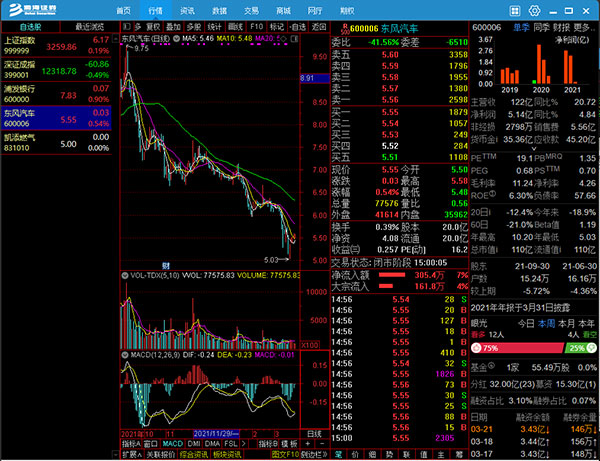Click 画线 toolbar button
Image resolution: width=600 pixels, height=461 pixels.
tap(235, 26)
